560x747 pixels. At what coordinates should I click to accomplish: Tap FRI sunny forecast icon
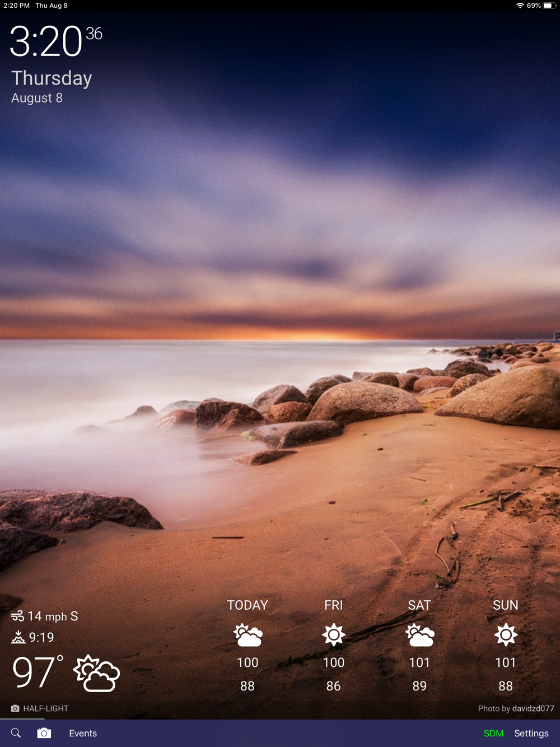coord(334,635)
